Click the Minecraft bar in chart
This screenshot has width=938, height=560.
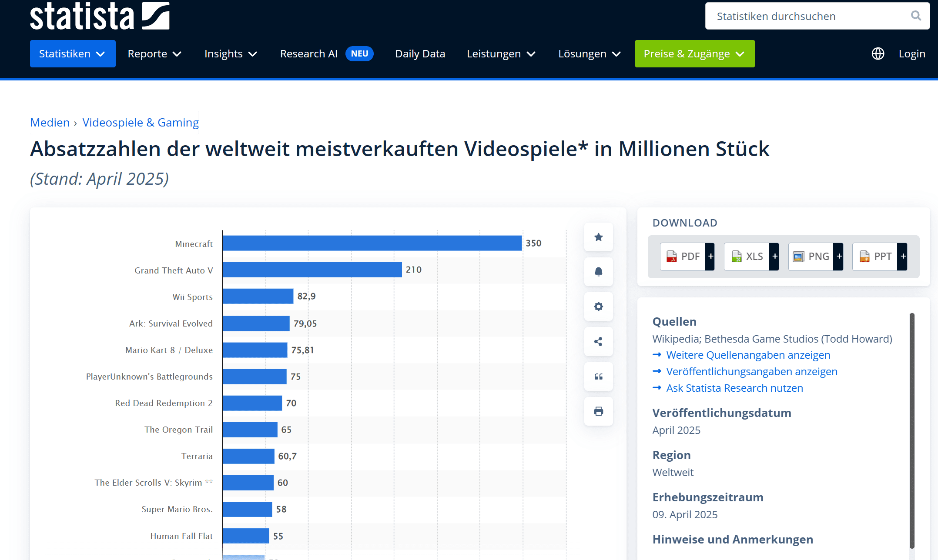(372, 243)
